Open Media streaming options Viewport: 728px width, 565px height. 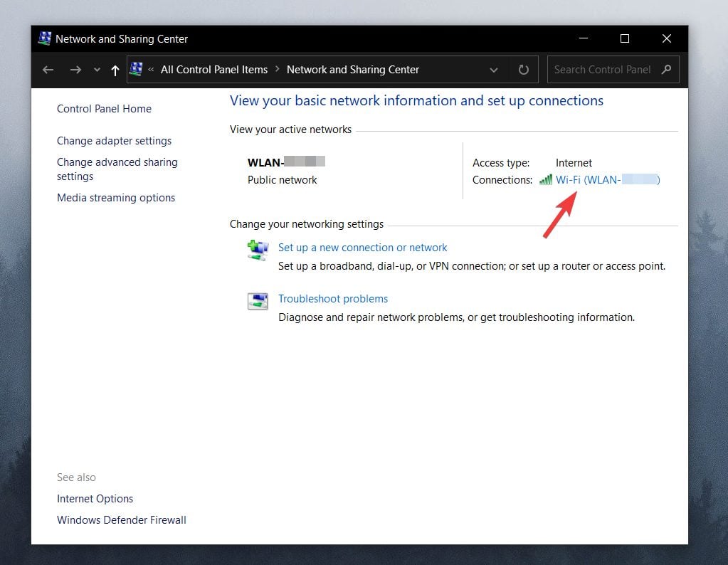(116, 198)
